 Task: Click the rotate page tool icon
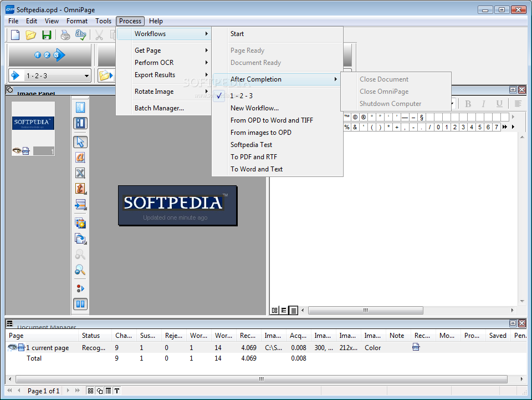pyautogui.click(x=80, y=239)
